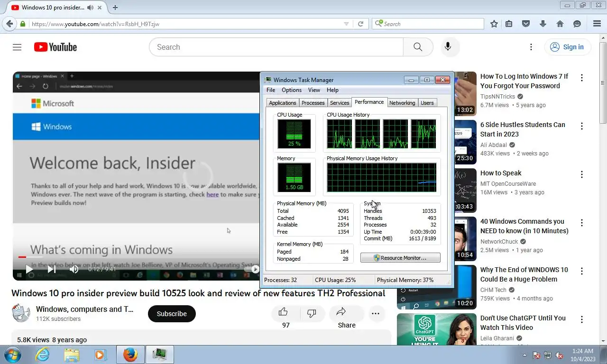607x364 pixels.
Task: Click the Share arrow button
Action: 341,312
